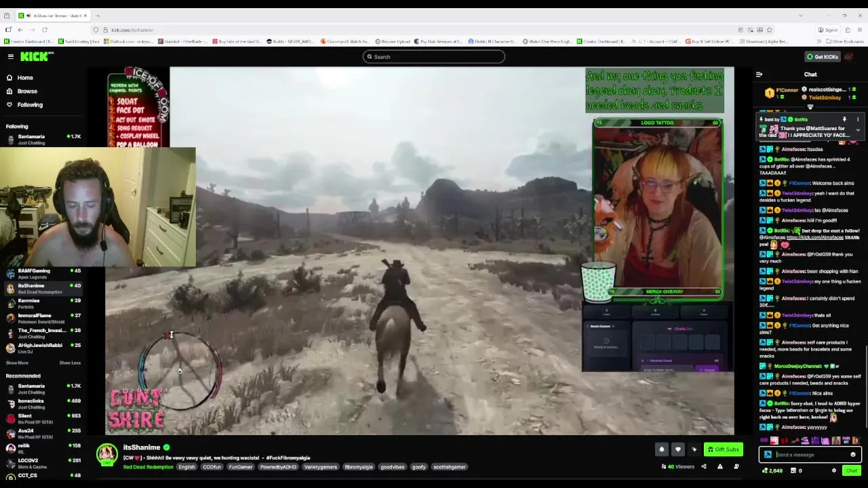Click the Gift Subs button
The image size is (868, 488).
point(723,449)
